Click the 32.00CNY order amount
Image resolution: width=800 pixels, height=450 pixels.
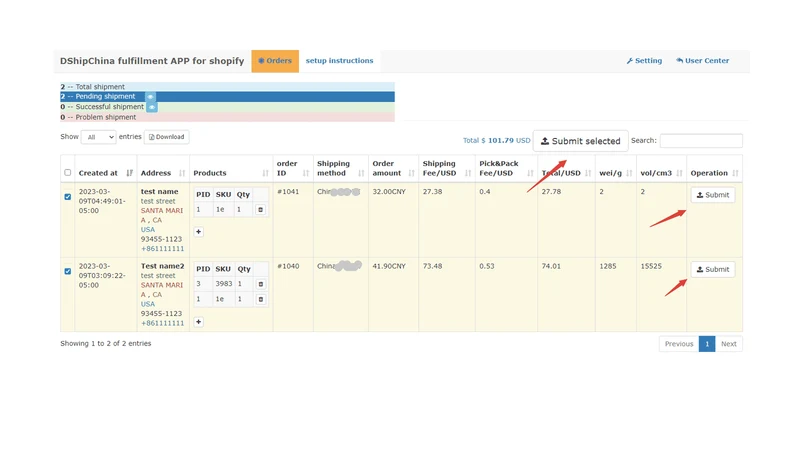coord(389,192)
